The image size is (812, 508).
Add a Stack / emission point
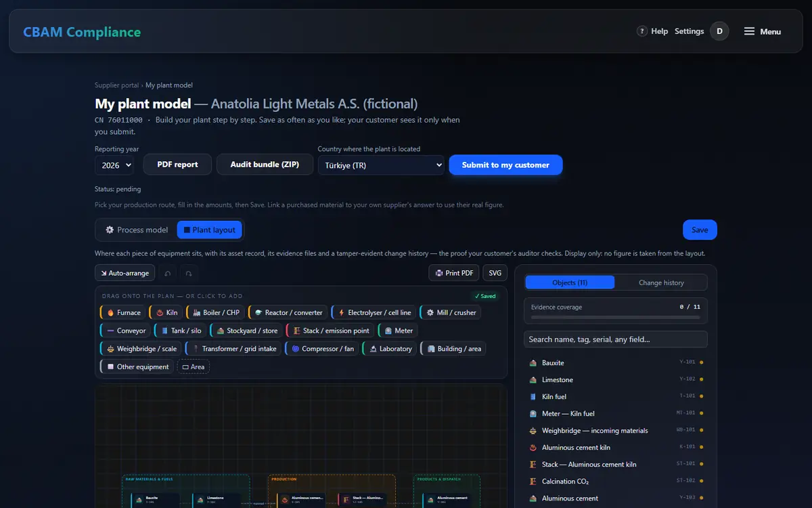330,331
